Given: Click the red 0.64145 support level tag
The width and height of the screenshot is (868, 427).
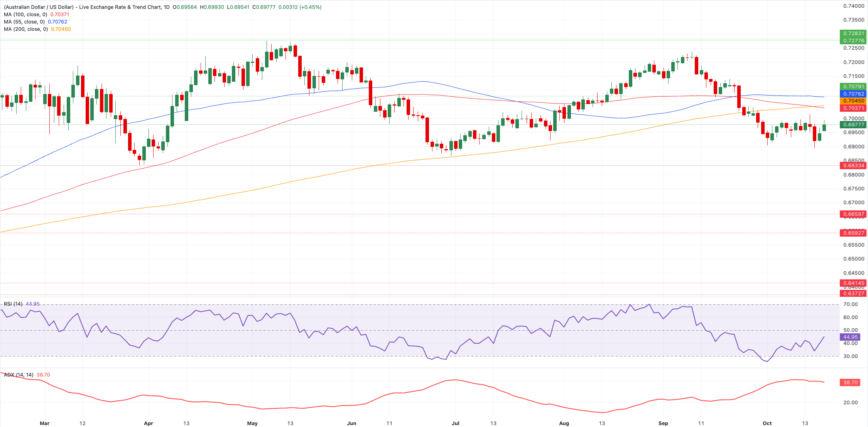Looking at the screenshot, I should (x=853, y=283).
